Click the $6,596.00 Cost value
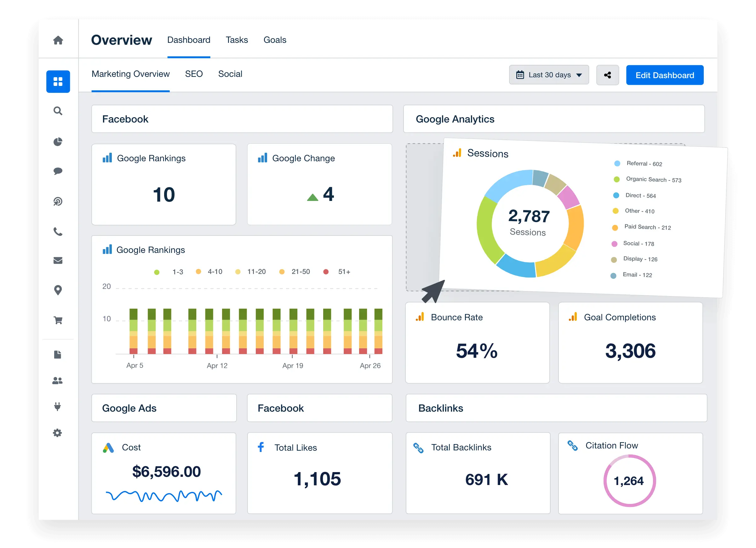756x548 pixels. click(166, 472)
